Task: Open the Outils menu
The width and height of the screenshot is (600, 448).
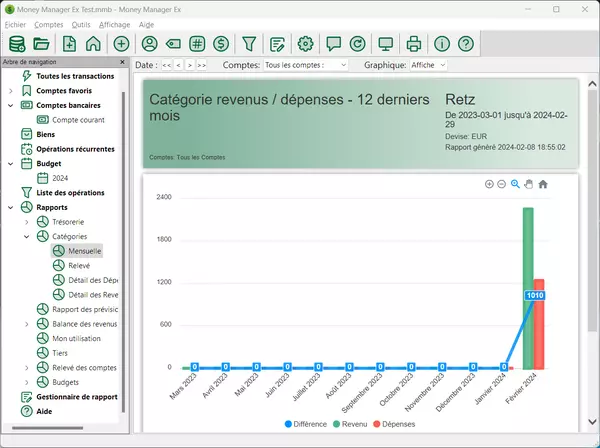Action: click(x=81, y=23)
